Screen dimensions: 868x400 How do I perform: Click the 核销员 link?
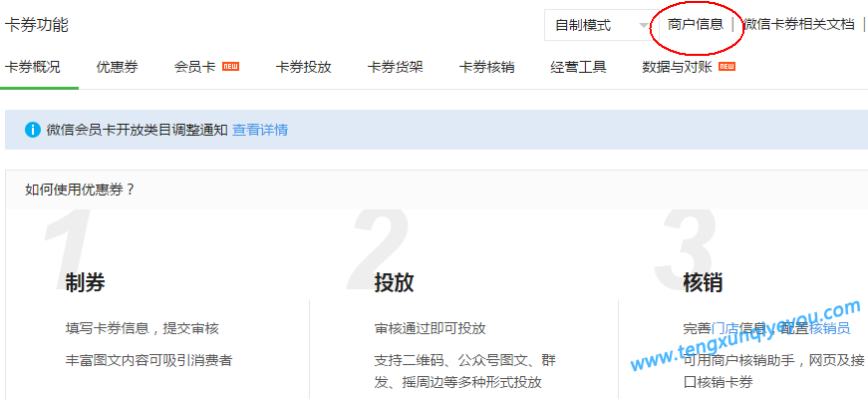coord(829,328)
